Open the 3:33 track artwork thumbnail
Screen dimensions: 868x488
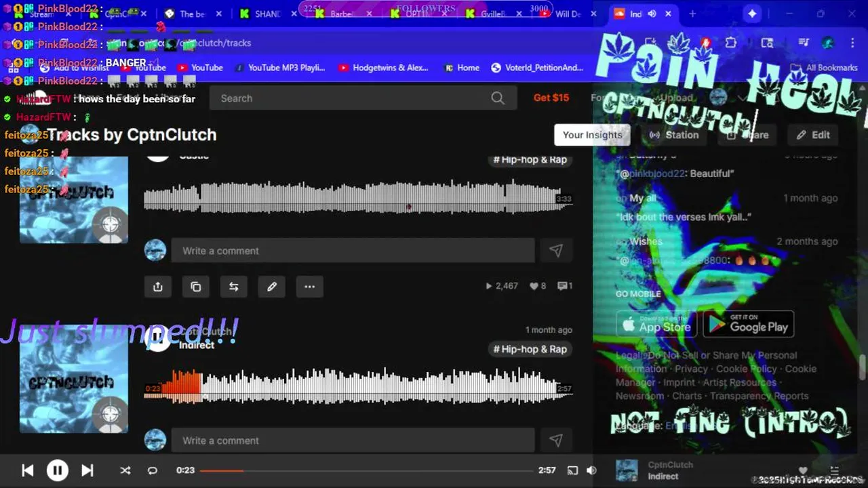pyautogui.click(x=73, y=200)
